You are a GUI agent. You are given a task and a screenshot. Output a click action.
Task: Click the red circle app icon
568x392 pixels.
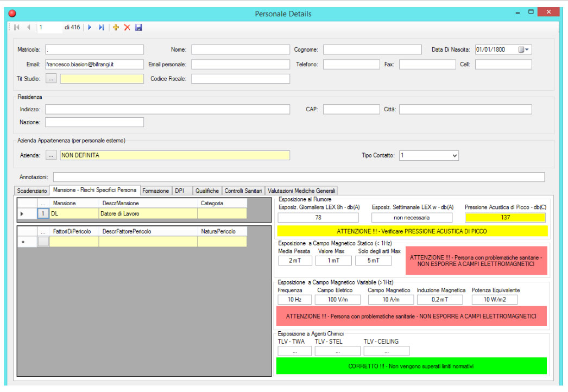(x=12, y=14)
